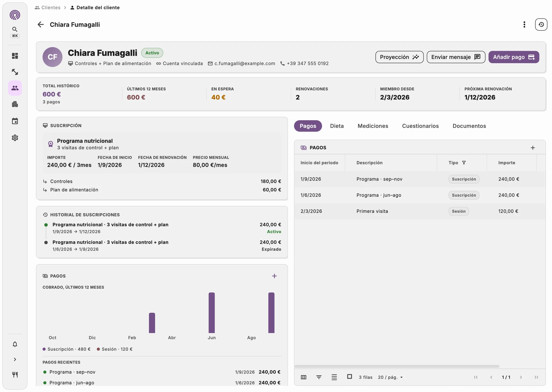The height and width of the screenshot is (392, 552).
Task: Open the dumbbell workouts icon in sidebar
Action: click(15, 72)
